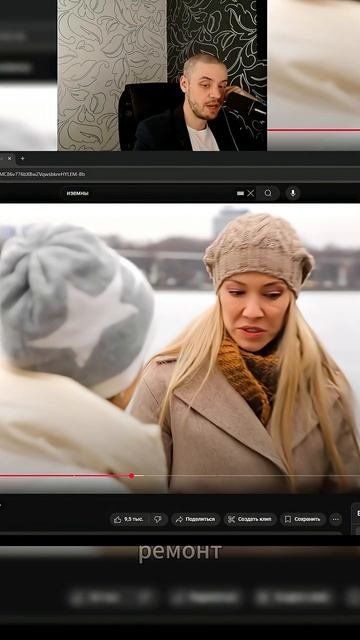This screenshot has height=640, width=360.
Task: Open the Поделиться share button
Action: (196, 519)
